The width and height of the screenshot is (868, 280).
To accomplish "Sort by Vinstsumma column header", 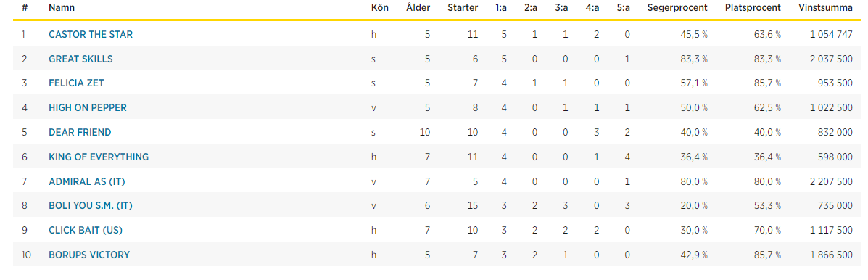I will (825, 8).
